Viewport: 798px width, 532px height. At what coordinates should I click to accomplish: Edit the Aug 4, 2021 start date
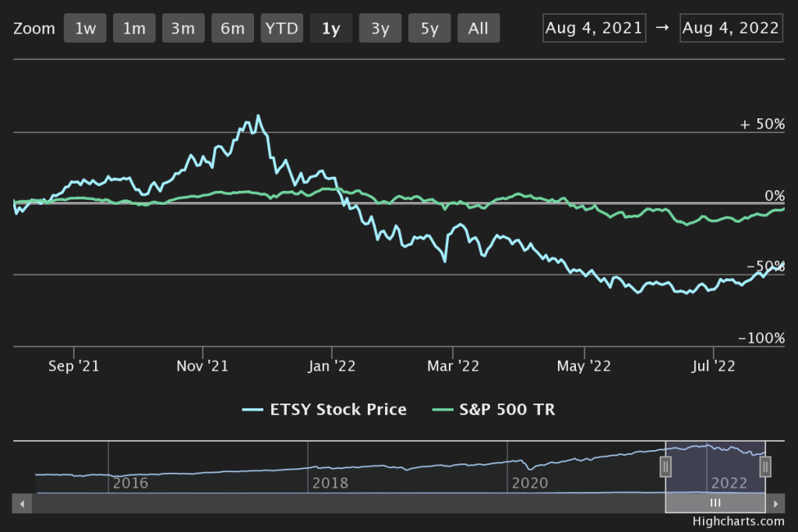[594, 29]
